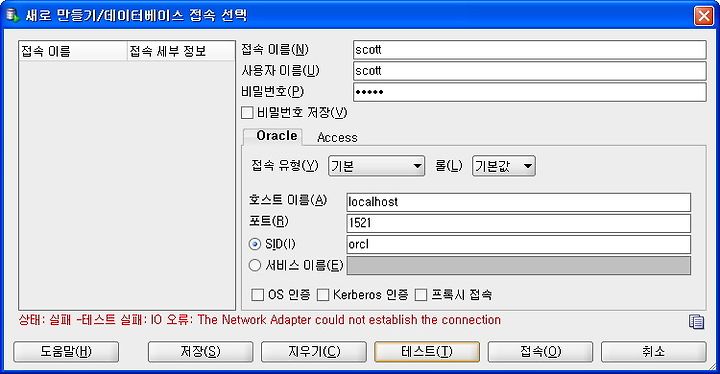Click the 지우기 button

[314, 352]
